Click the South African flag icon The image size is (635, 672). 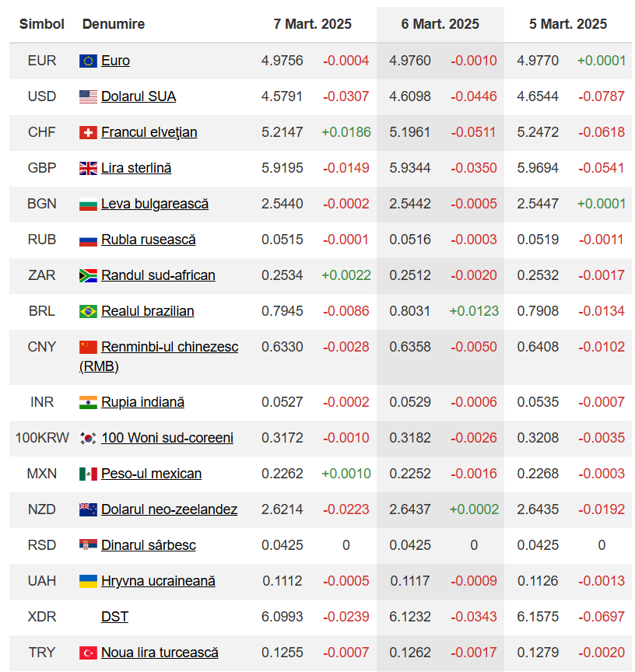(x=88, y=275)
